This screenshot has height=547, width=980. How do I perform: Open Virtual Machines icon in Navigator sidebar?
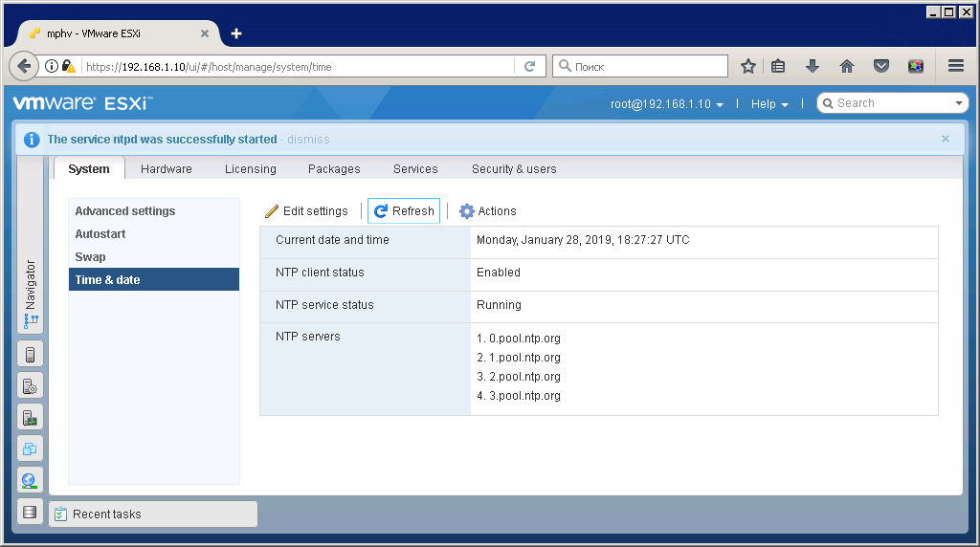click(30, 449)
